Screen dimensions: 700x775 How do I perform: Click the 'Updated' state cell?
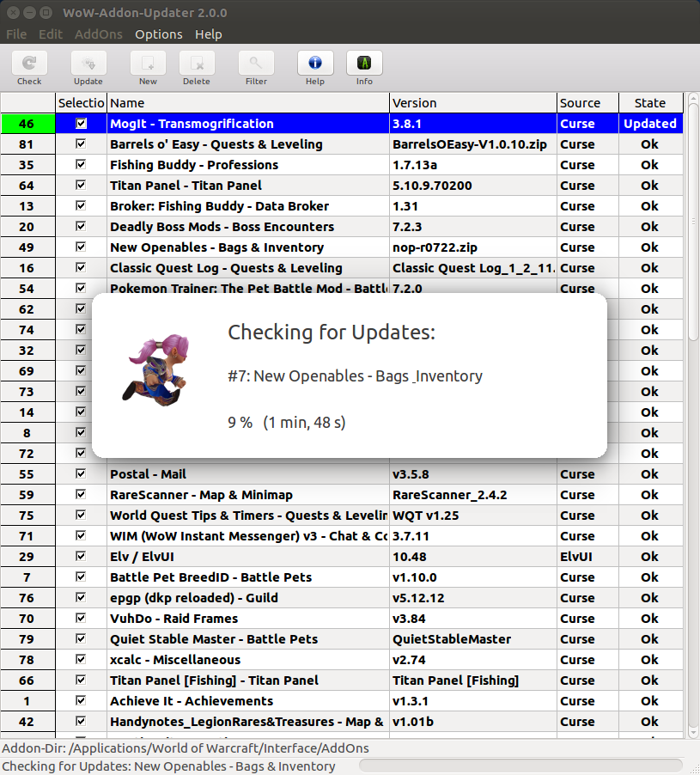[650, 124]
